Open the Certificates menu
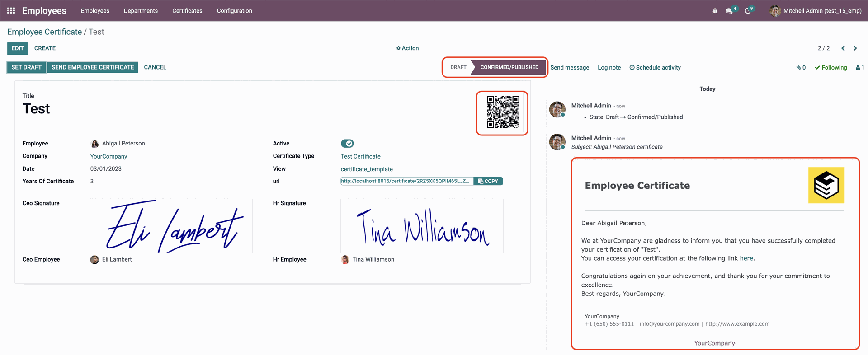Viewport: 868px width, 355px height. (187, 11)
